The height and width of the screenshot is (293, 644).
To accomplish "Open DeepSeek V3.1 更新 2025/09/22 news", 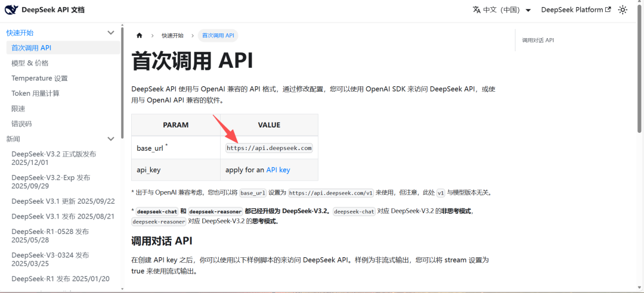I will pos(63,201).
